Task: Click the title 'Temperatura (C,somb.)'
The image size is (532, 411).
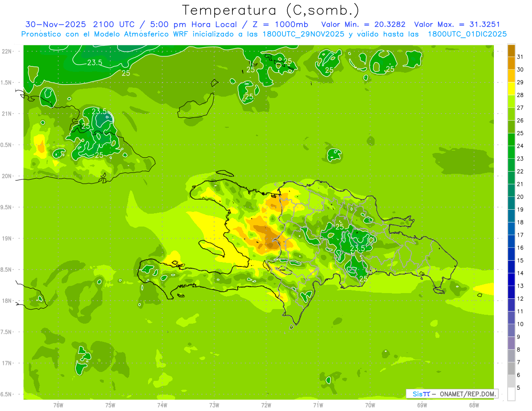Action: [271, 10]
